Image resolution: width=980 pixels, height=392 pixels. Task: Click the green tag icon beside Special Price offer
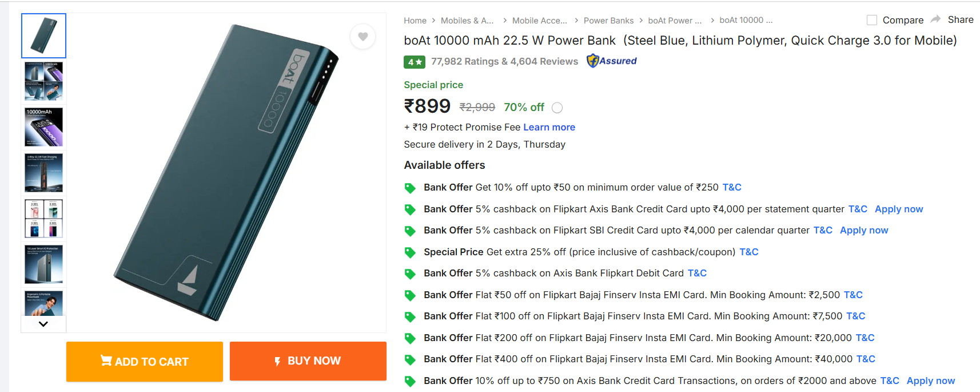pyautogui.click(x=410, y=252)
